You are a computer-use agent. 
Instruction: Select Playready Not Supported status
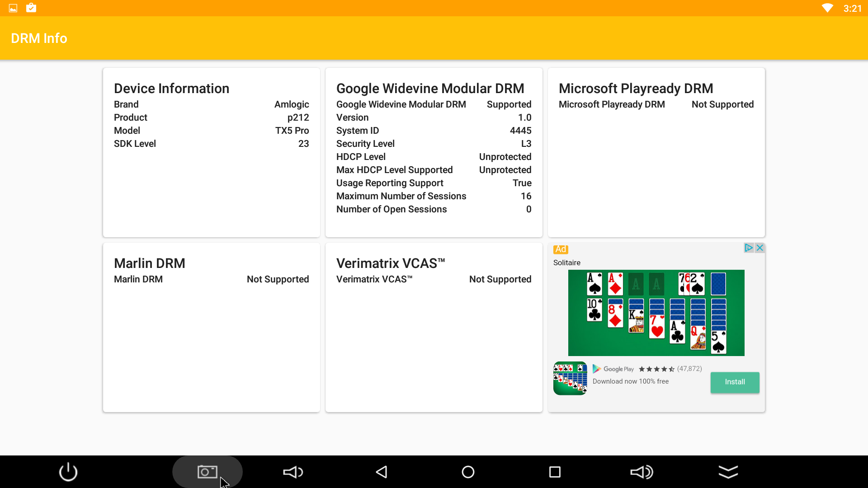[x=723, y=104]
